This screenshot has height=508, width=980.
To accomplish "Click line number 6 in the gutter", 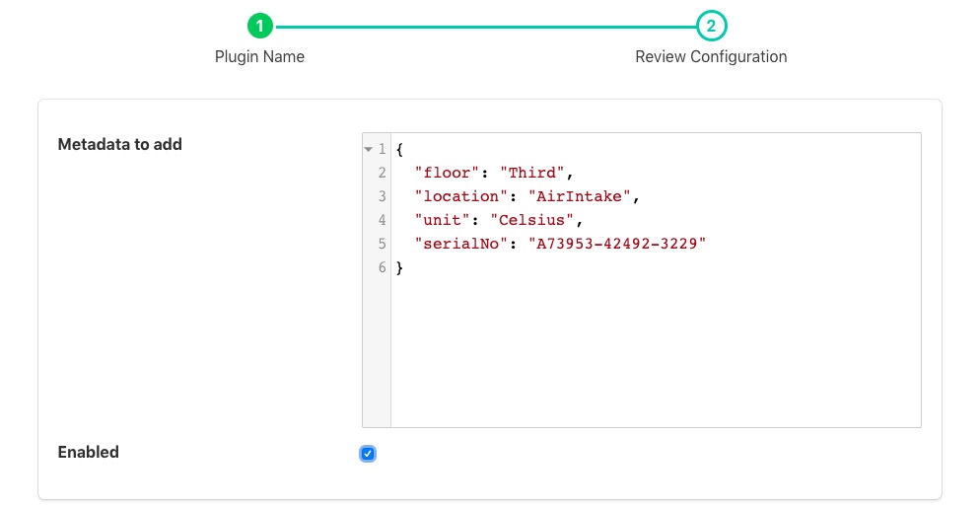I will pyautogui.click(x=382, y=267).
